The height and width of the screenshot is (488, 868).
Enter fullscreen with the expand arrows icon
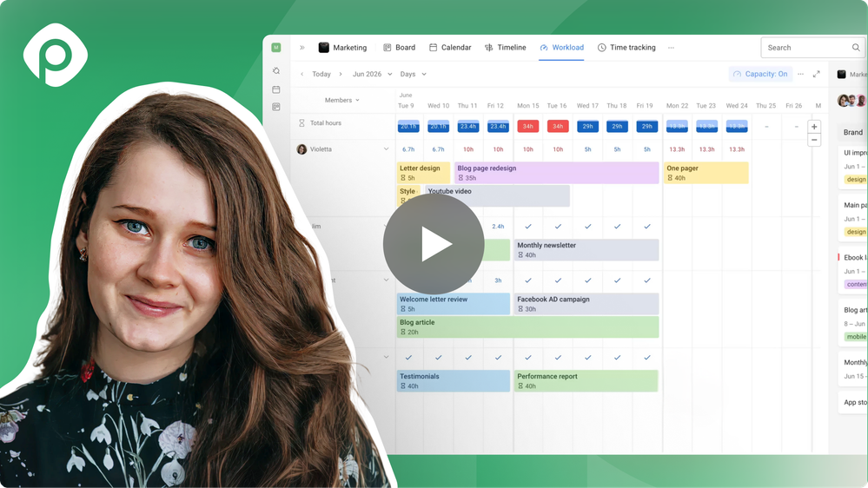(816, 74)
